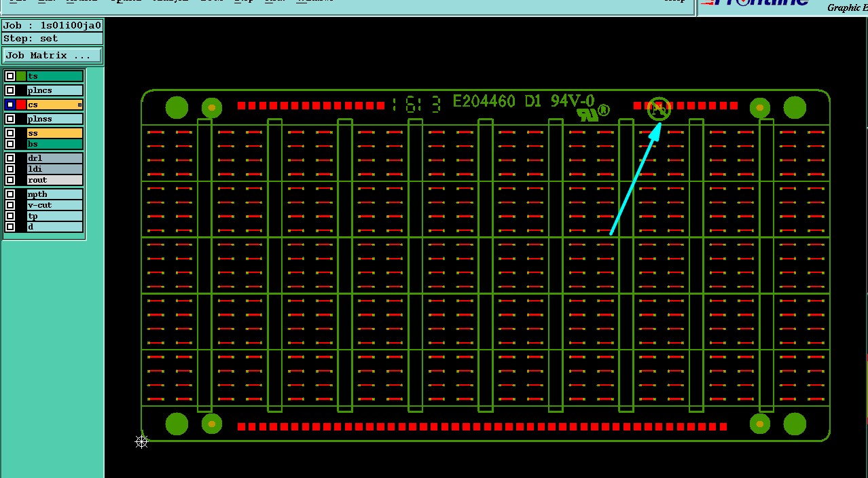Click the D1 marking on the board
This screenshot has width=868, height=478.
532,102
